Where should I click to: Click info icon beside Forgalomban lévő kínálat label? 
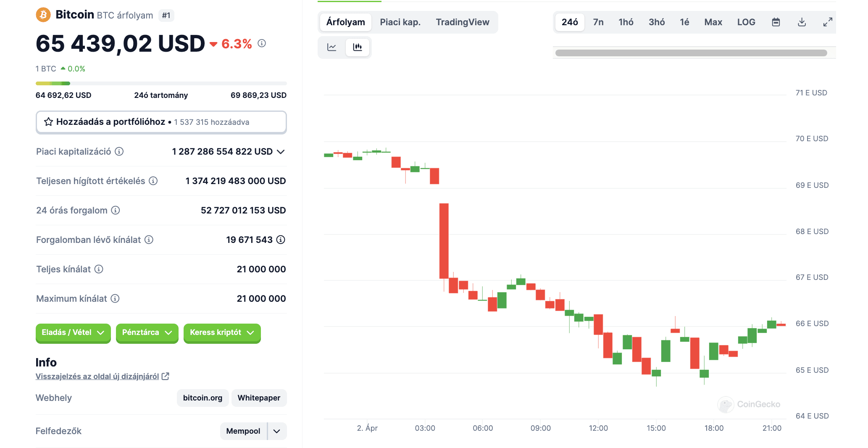[x=149, y=240]
